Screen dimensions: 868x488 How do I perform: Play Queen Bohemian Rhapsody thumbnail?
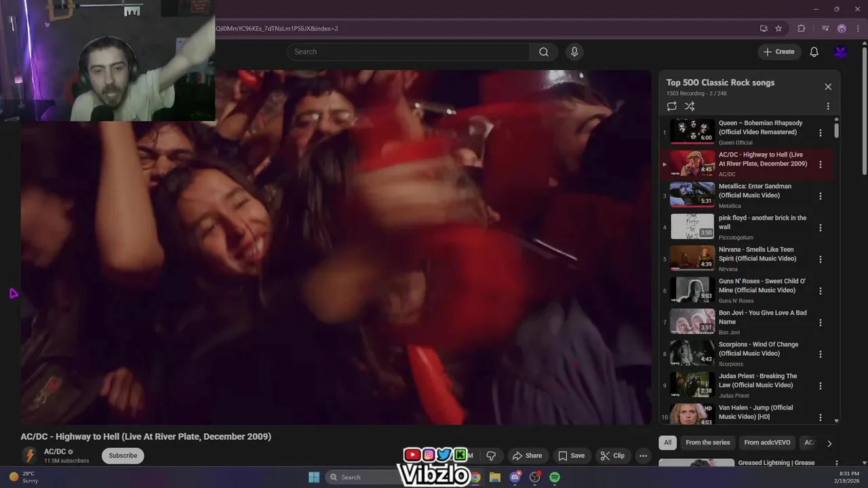[692, 131]
